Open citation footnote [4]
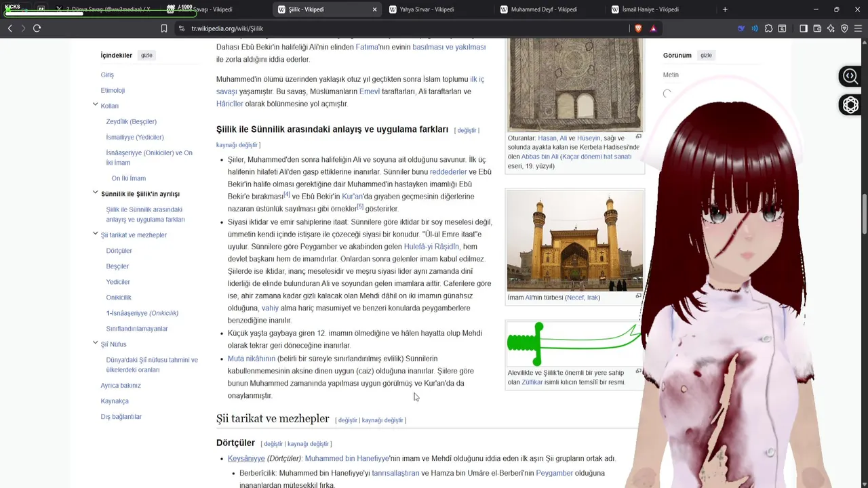The width and height of the screenshot is (868, 488). (287, 195)
